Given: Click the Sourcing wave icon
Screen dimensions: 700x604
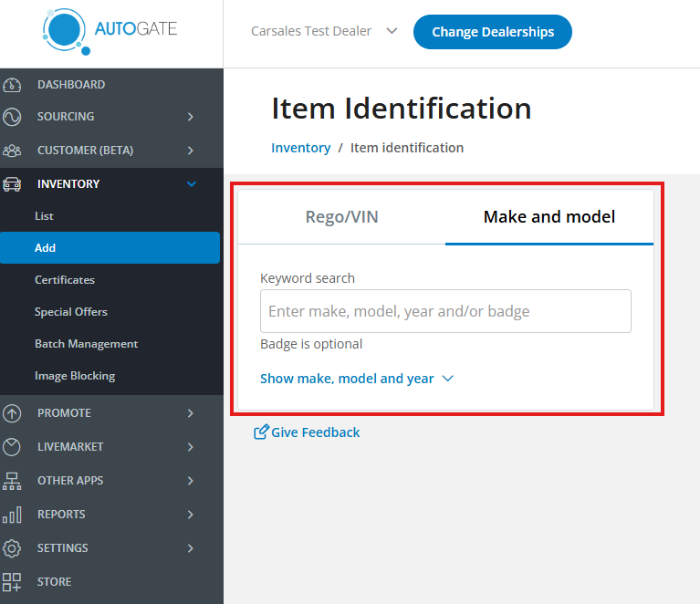Looking at the screenshot, I should pyautogui.click(x=13, y=117).
